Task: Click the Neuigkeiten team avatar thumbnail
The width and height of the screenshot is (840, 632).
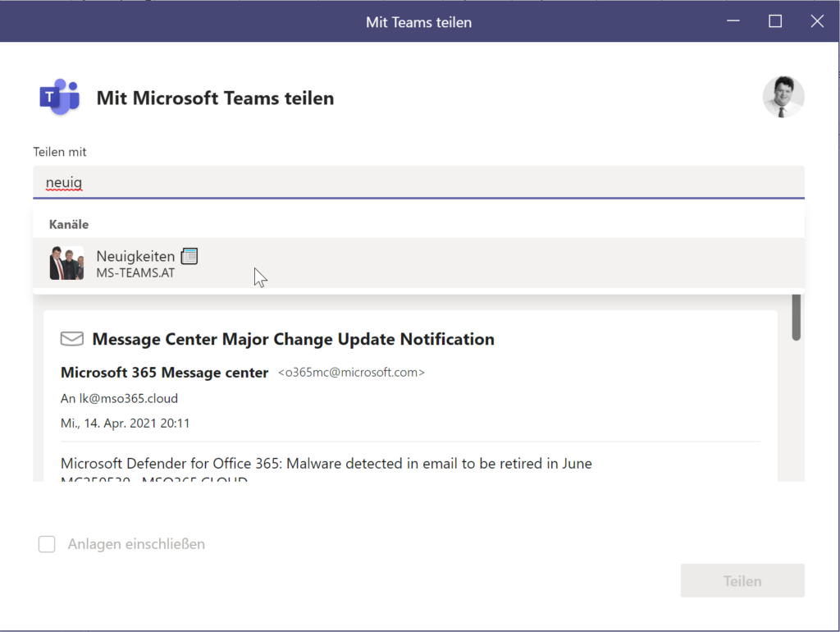Action: pyautogui.click(x=66, y=263)
